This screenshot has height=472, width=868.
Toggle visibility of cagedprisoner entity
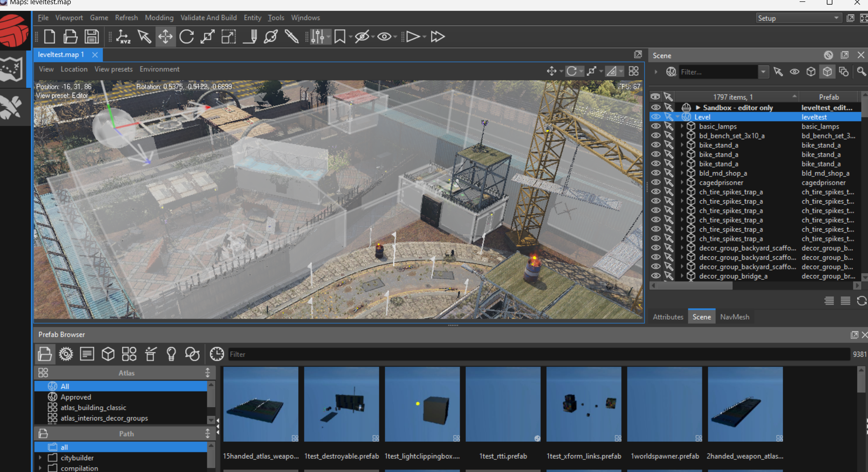click(x=655, y=182)
